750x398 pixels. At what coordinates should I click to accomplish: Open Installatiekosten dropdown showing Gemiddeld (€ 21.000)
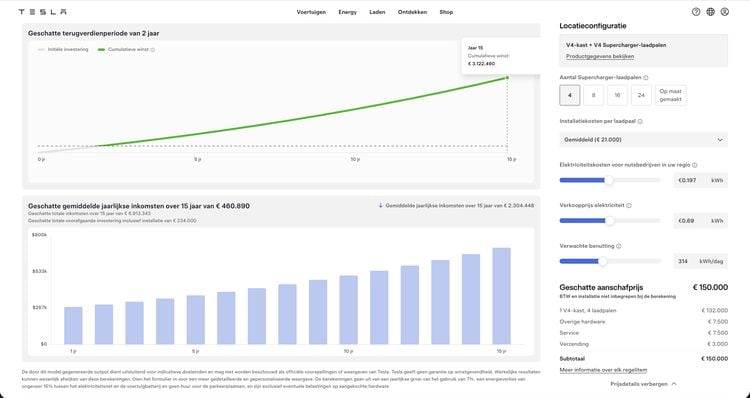[x=643, y=140]
